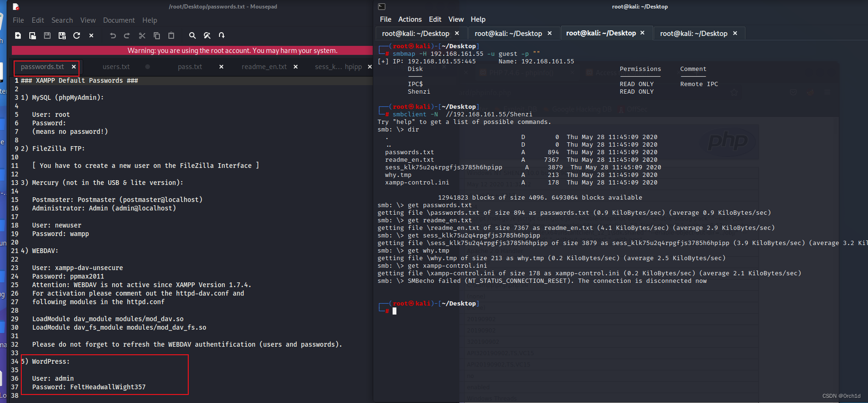The width and height of the screenshot is (868, 403).
Task: Close the active third terminal tab
Action: pyautogui.click(x=642, y=33)
